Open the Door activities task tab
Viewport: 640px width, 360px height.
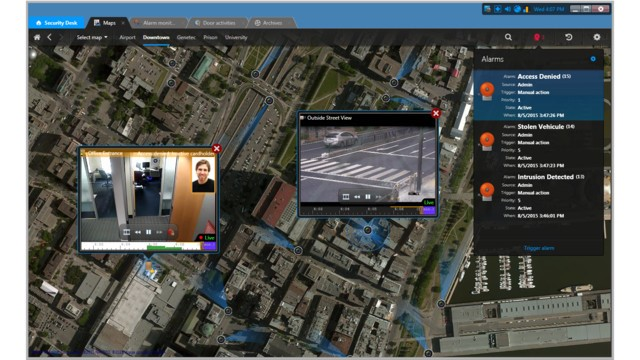click(219, 23)
